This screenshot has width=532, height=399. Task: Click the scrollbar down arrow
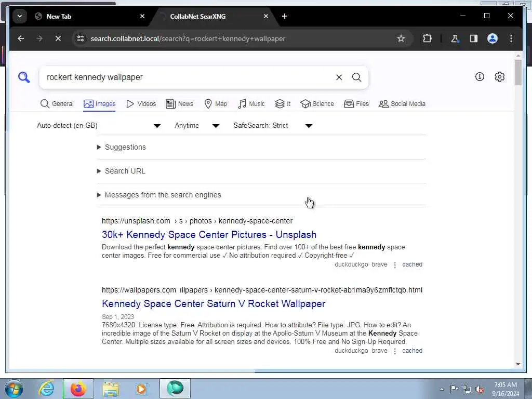coord(518,364)
